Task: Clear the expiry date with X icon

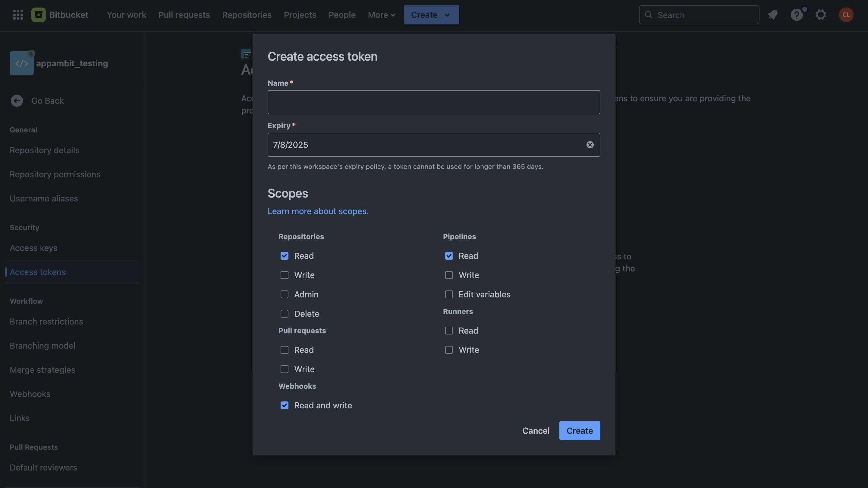Action: click(590, 145)
